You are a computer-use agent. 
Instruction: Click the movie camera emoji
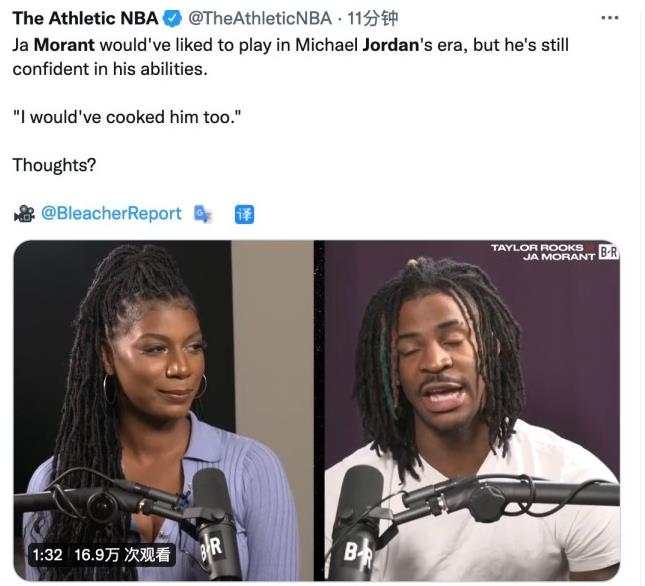click(x=24, y=213)
